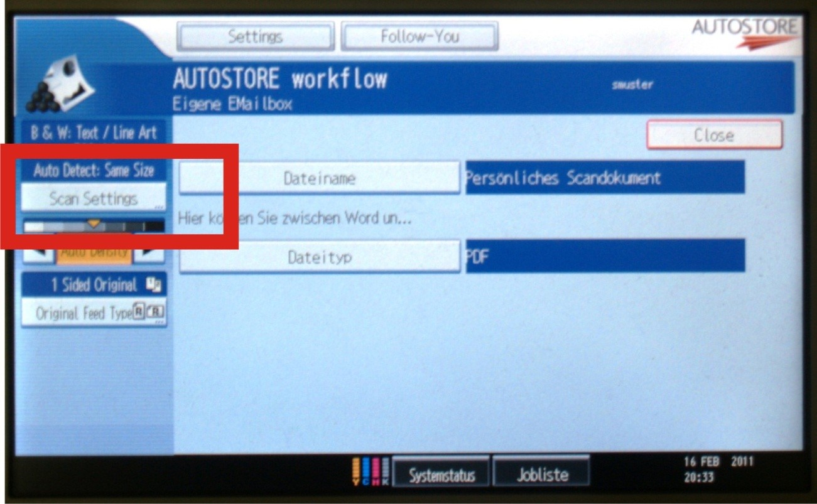Viewport: 817px width, 504px height.
Task: Tap the B & W: Text / Line Art label
Action: coord(94,133)
